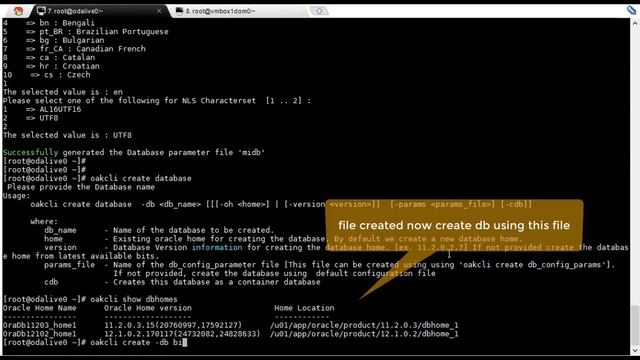The height and width of the screenshot is (360, 640).
Task: Click the 'Home Location' column header
Action: (304, 308)
